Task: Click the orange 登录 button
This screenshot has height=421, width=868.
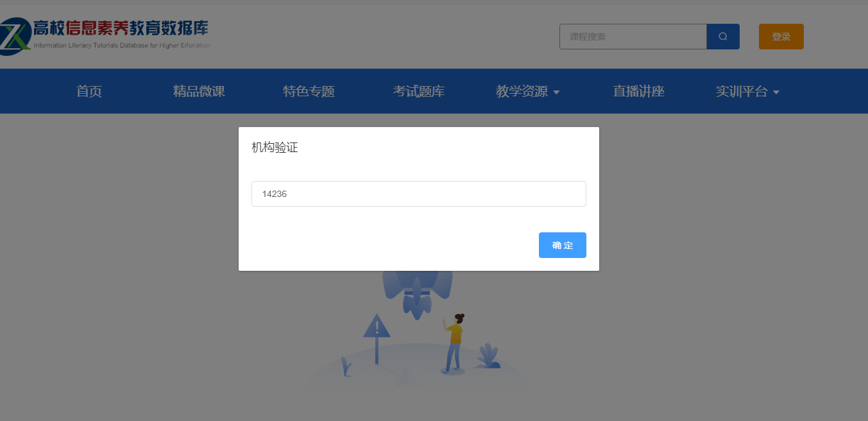Action: coord(781,37)
